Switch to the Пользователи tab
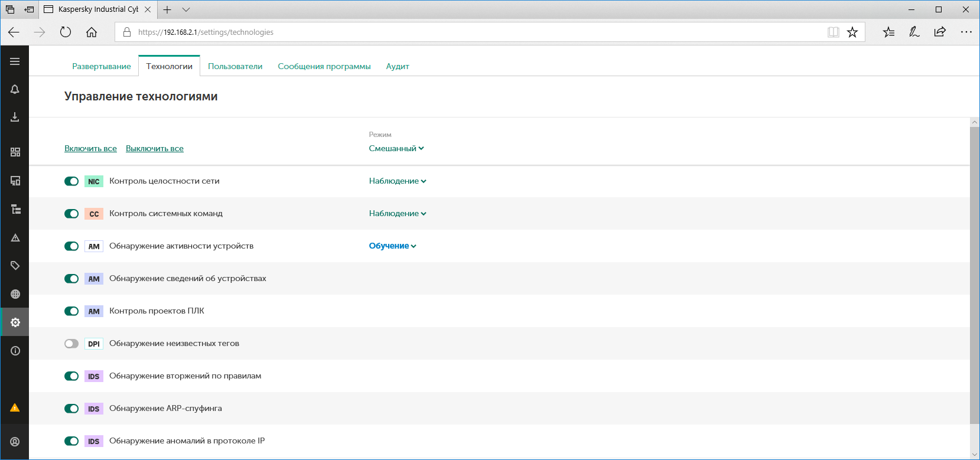 [x=235, y=66]
